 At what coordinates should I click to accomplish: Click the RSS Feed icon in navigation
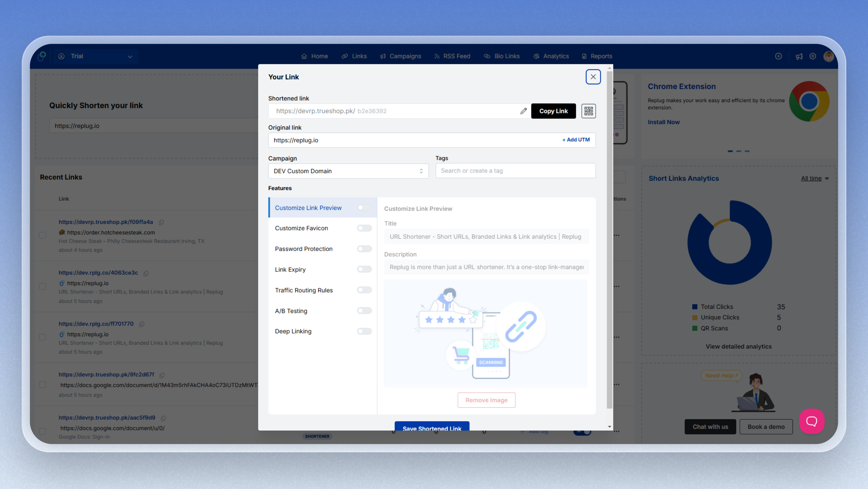click(437, 56)
